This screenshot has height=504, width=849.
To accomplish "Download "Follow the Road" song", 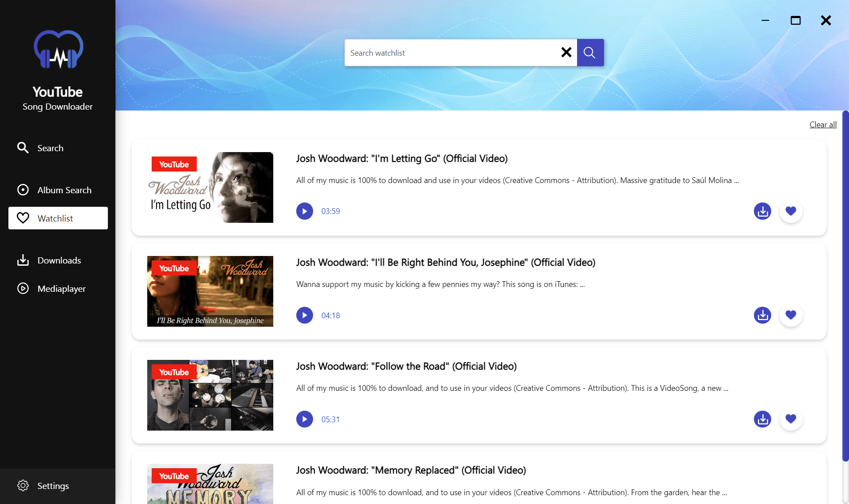I will [x=762, y=419].
